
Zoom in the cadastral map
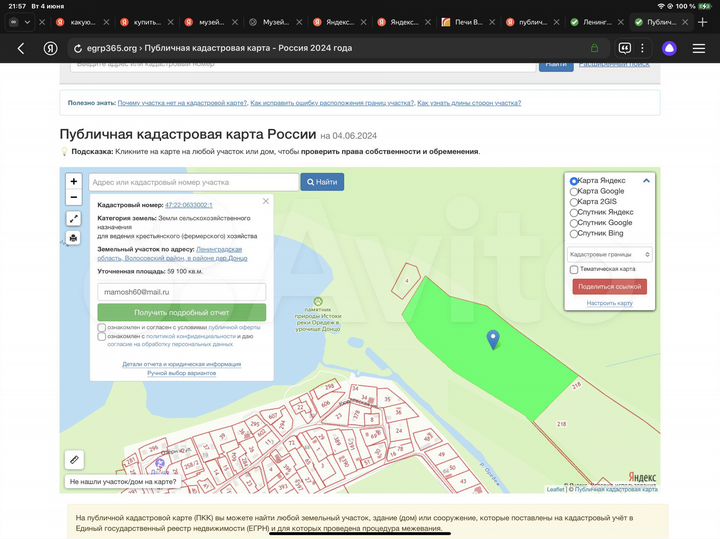tap(73, 181)
